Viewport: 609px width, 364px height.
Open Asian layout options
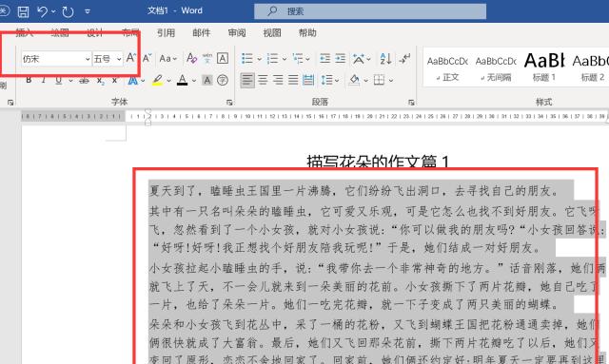tap(362, 59)
